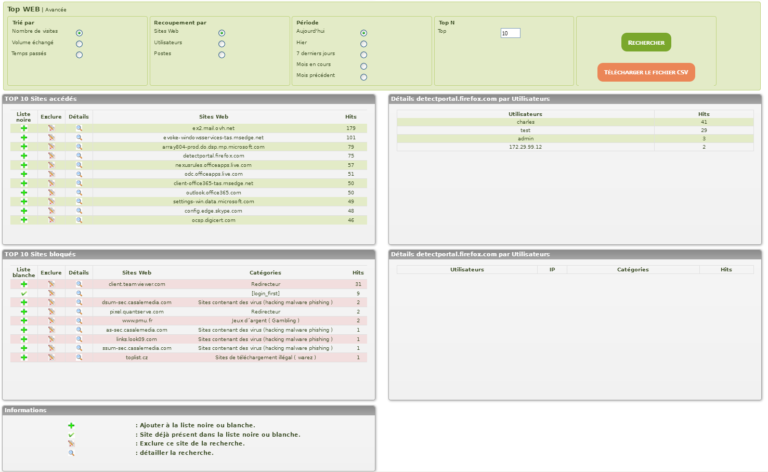Open details for nexusrules.officeapps.live.com

[79, 165]
